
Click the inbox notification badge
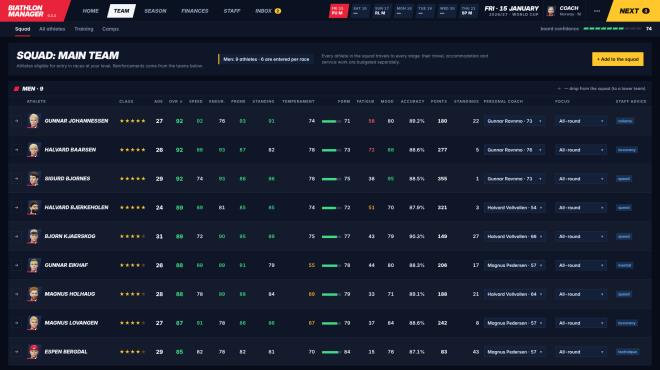pos(278,11)
